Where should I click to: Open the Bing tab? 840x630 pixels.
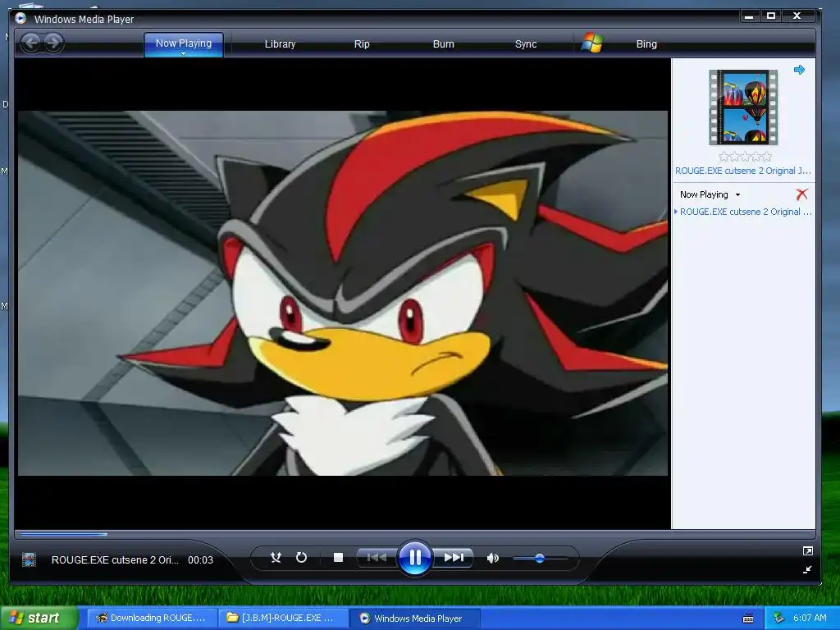pos(646,44)
